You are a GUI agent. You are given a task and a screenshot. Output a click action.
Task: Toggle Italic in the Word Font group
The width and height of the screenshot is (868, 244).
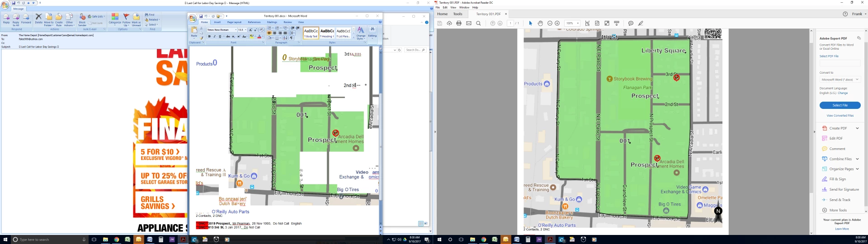click(x=215, y=37)
